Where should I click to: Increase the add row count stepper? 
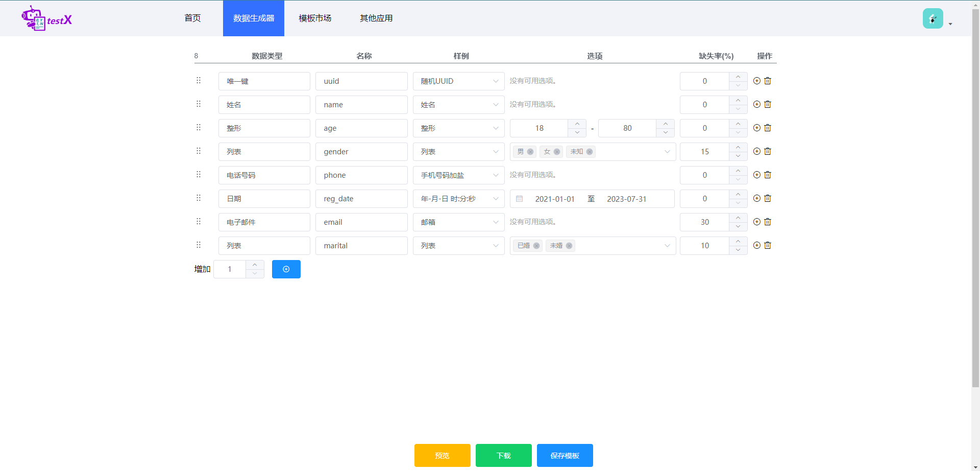point(255,265)
